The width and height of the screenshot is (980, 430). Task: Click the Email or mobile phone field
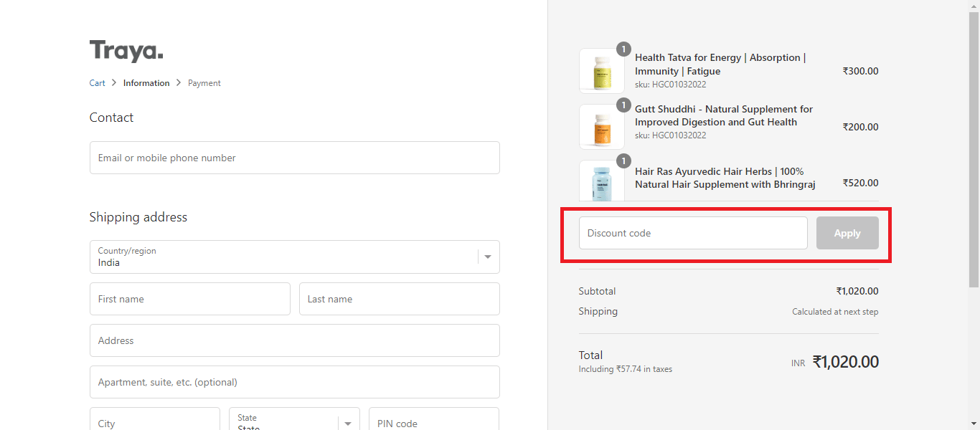(x=294, y=158)
